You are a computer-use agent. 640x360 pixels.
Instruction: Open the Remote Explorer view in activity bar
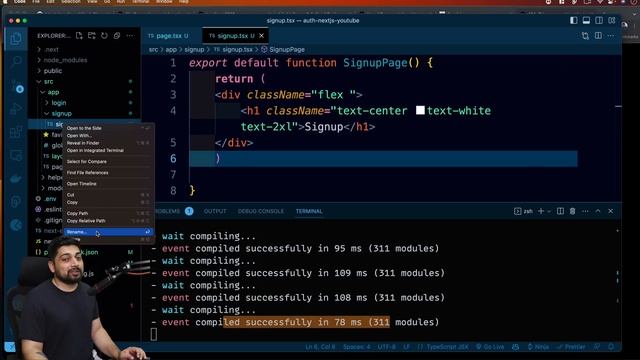pos(16,156)
